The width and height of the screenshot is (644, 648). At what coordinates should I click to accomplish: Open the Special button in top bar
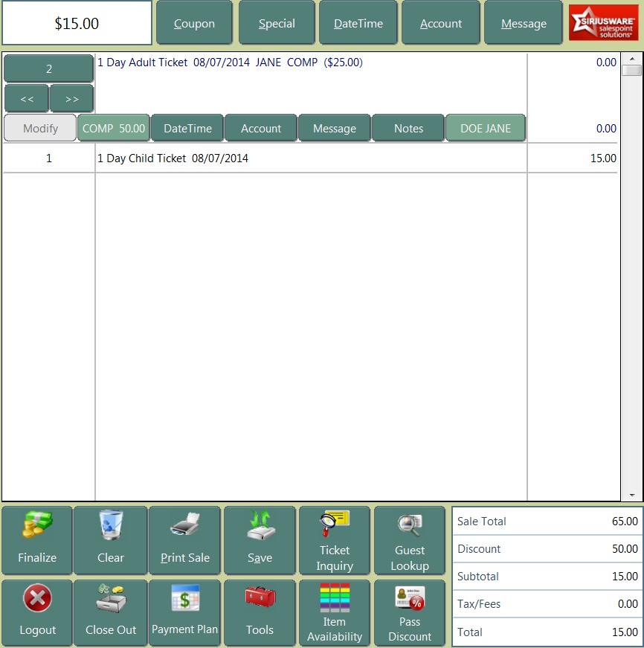click(x=277, y=23)
